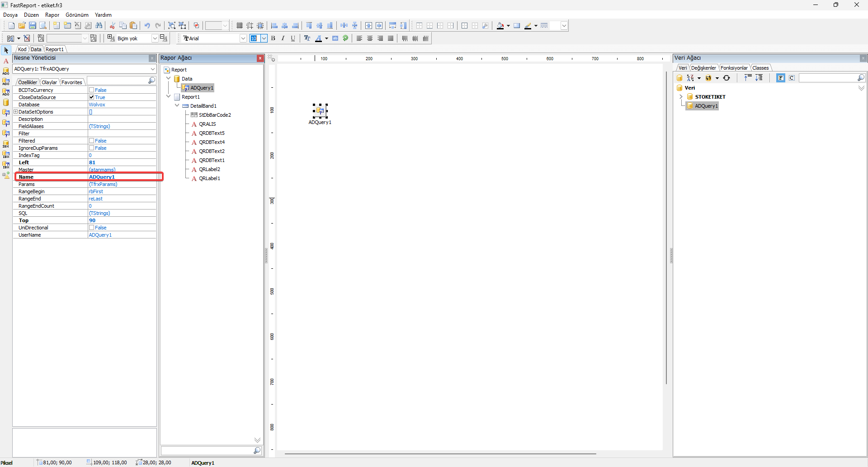Expand the STOKETIKET node in data tree
Screen dimensions: 868x467
coord(681,97)
